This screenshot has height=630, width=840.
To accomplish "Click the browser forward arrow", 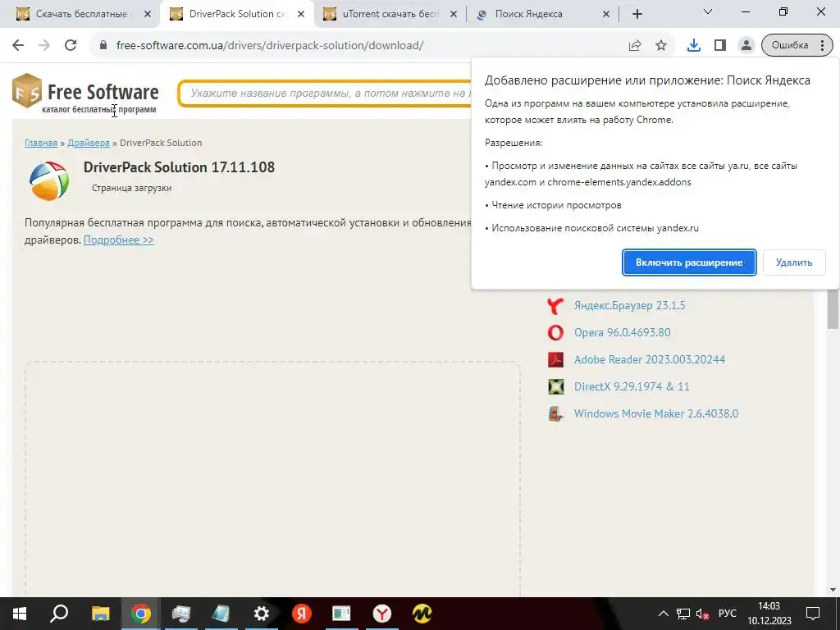I will tap(44, 45).
